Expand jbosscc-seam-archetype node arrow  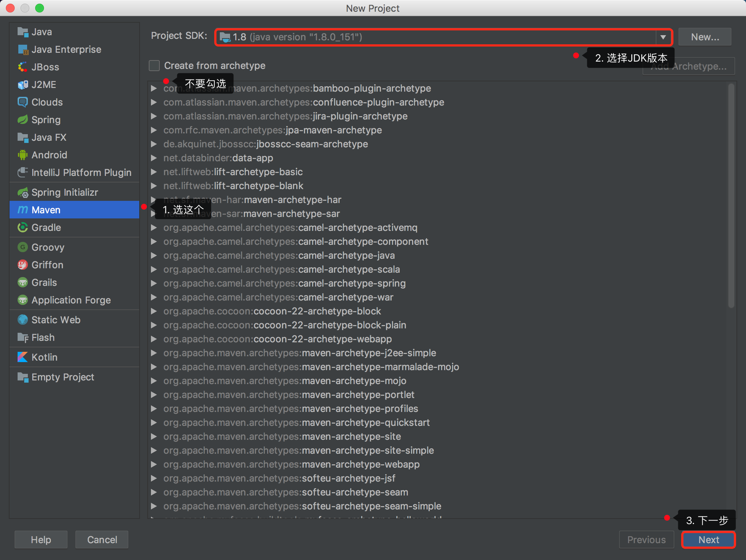[154, 144]
